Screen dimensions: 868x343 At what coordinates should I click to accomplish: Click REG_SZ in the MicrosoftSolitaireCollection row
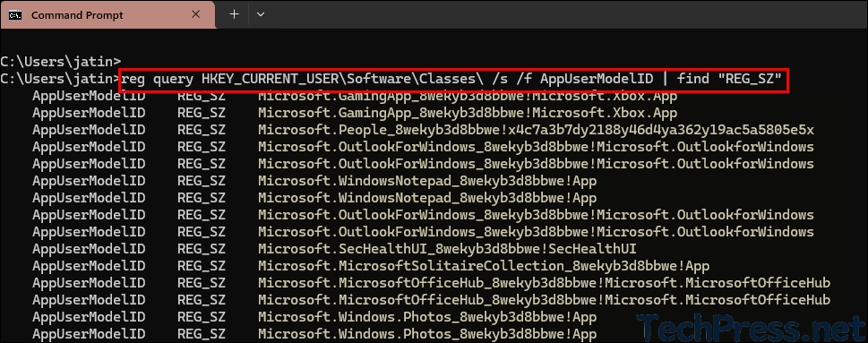[202, 266]
